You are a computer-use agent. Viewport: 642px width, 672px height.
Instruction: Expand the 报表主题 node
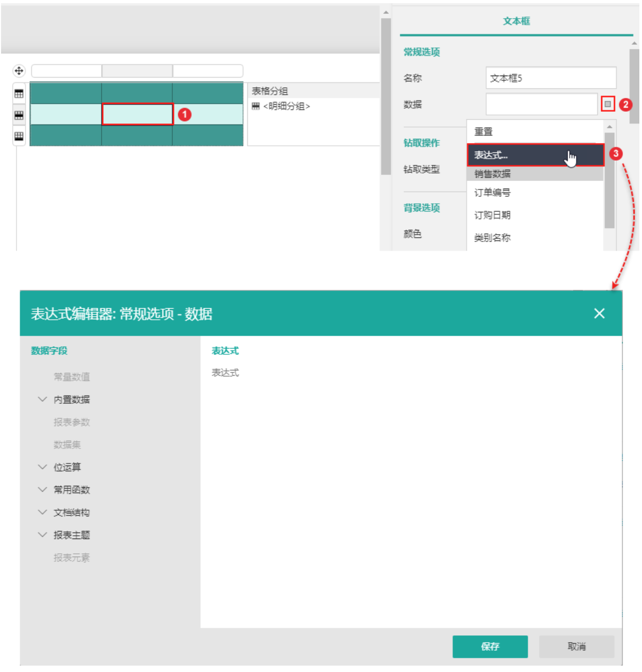click(43, 535)
